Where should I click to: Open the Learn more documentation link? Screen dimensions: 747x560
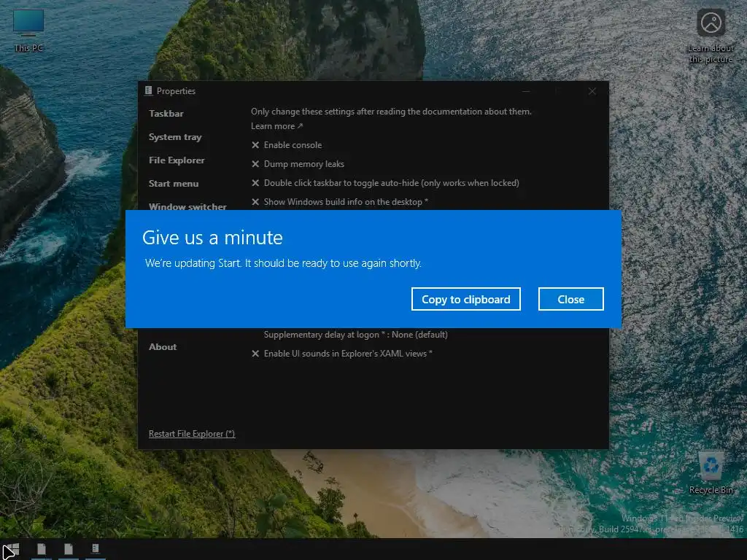coord(276,126)
